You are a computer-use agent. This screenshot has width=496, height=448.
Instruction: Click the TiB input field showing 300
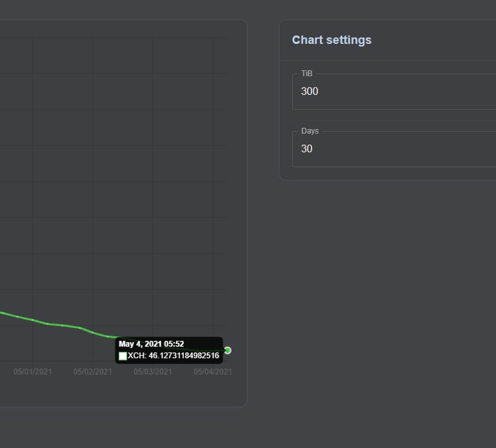point(394,92)
